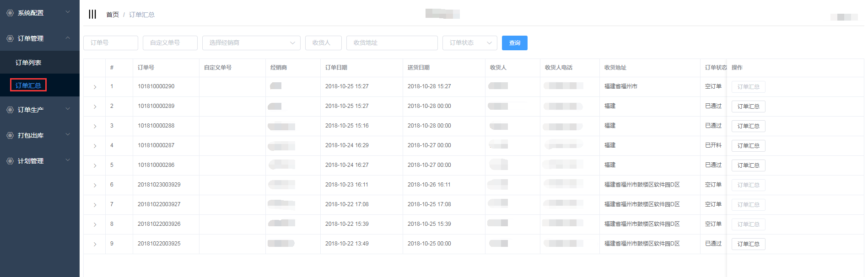This screenshot has height=277, width=868.
Task: Click the blue 查询 button
Action: (514, 43)
